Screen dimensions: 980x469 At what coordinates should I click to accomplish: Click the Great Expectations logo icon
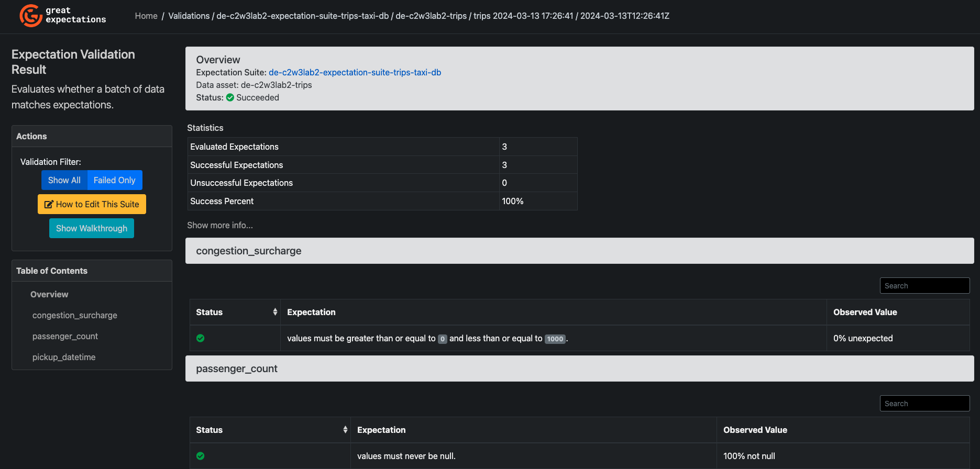(x=31, y=16)
